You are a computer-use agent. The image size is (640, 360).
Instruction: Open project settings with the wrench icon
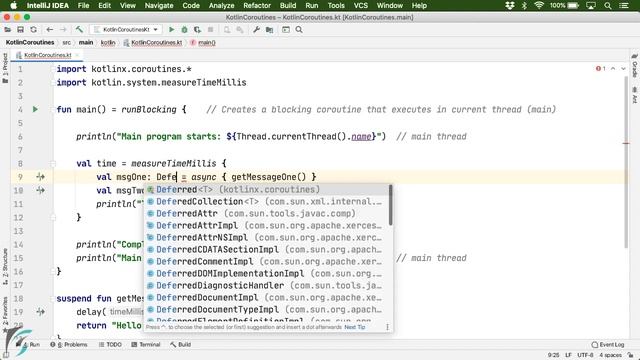256,29
